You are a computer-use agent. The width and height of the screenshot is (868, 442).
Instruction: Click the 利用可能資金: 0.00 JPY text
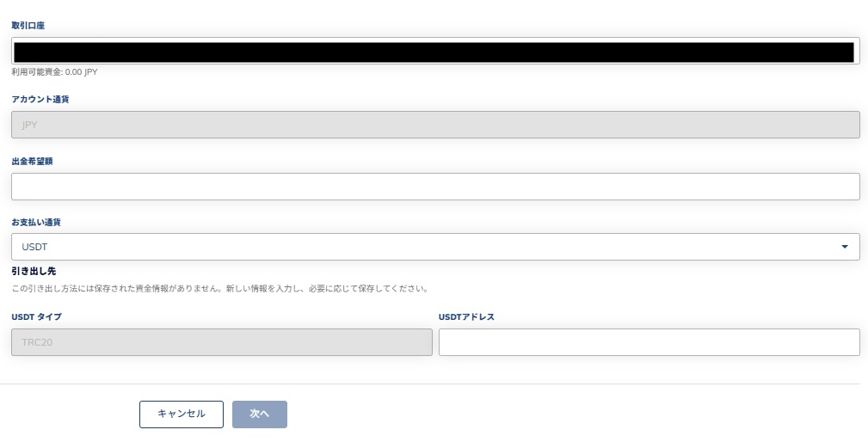54,72
